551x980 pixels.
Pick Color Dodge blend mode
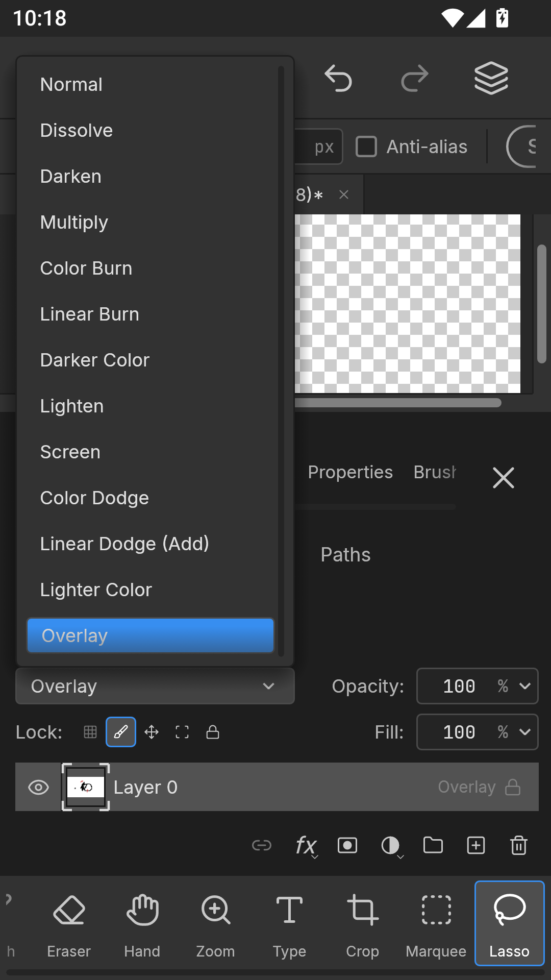tap(151, 498)
